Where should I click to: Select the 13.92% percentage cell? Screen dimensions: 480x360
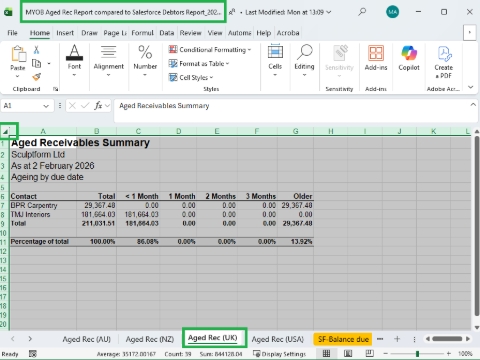point(295,242)
